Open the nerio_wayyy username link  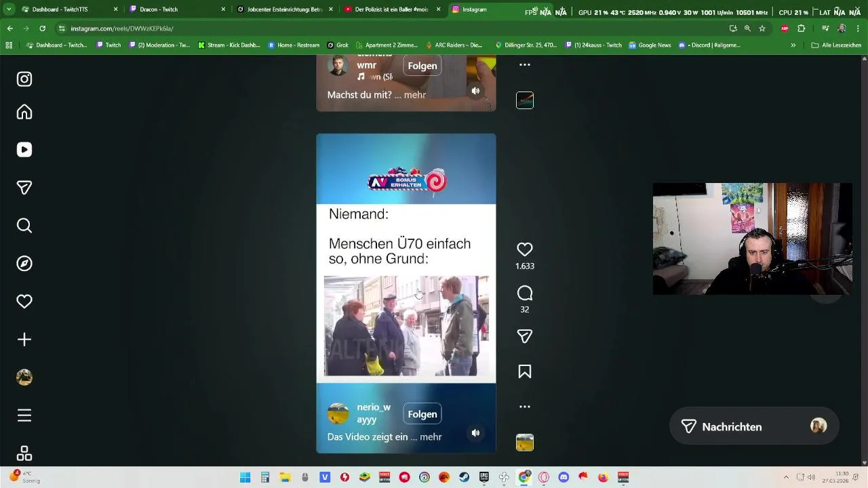click(x=374, y=413)
